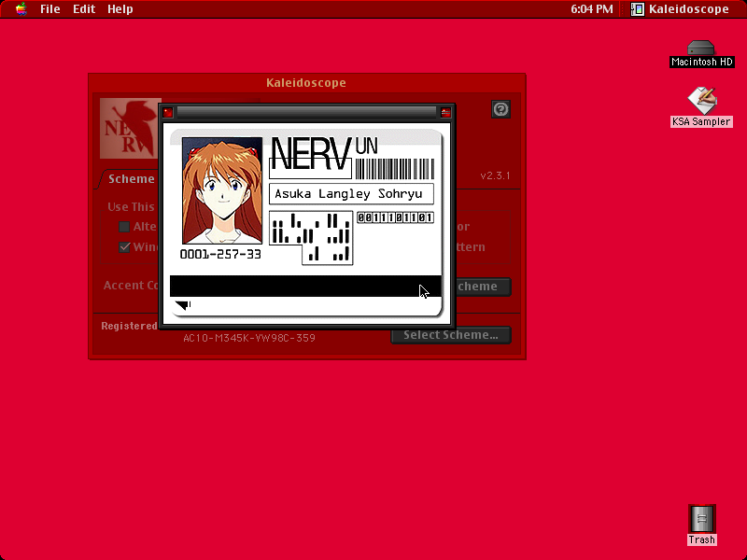Screen dimensions: 747x560
Task: Switch to the Scheme tab
Action: click(x=131, y=178)
